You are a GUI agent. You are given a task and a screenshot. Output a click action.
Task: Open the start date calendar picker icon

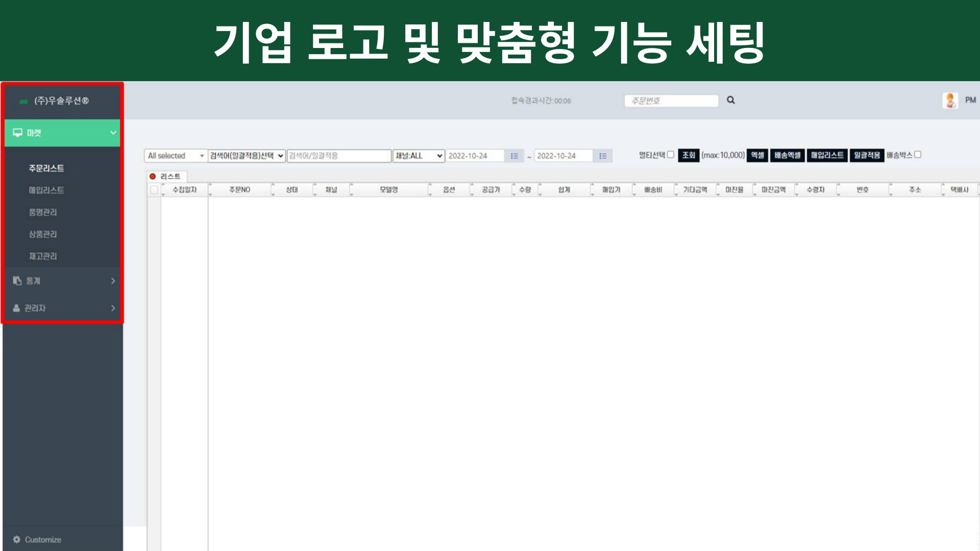514,156
